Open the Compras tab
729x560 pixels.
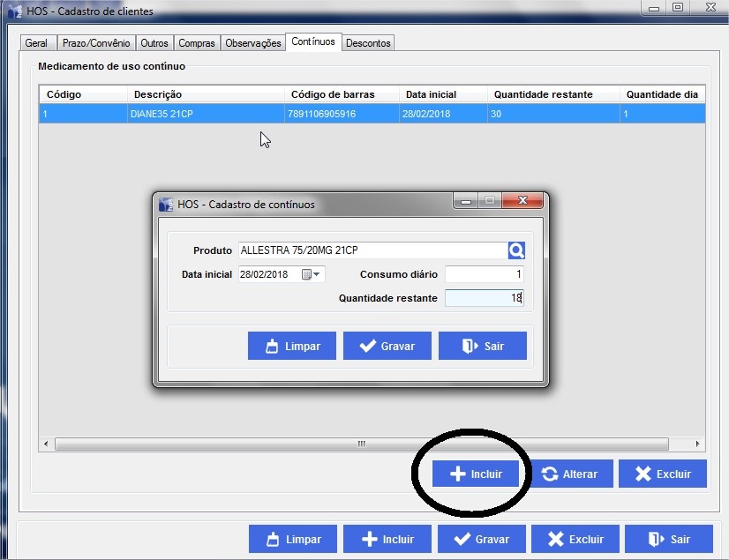pos(197,43)
